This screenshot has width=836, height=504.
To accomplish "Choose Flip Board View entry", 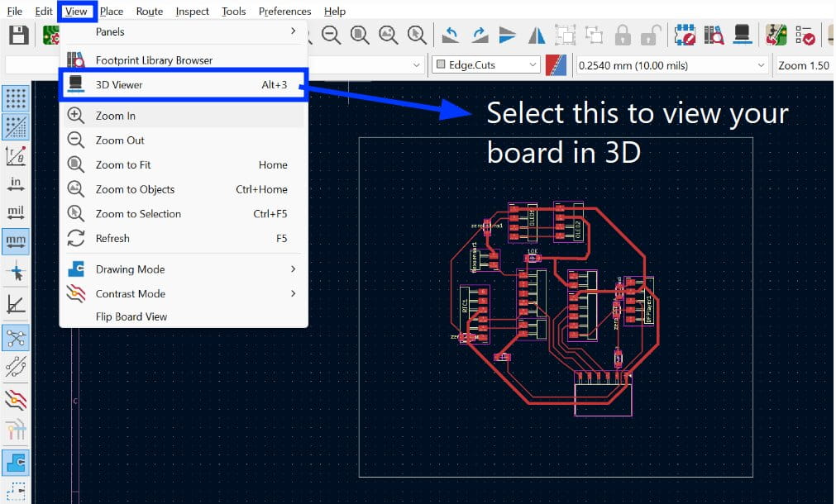I will pyautogui.click(x=184, y=316).
